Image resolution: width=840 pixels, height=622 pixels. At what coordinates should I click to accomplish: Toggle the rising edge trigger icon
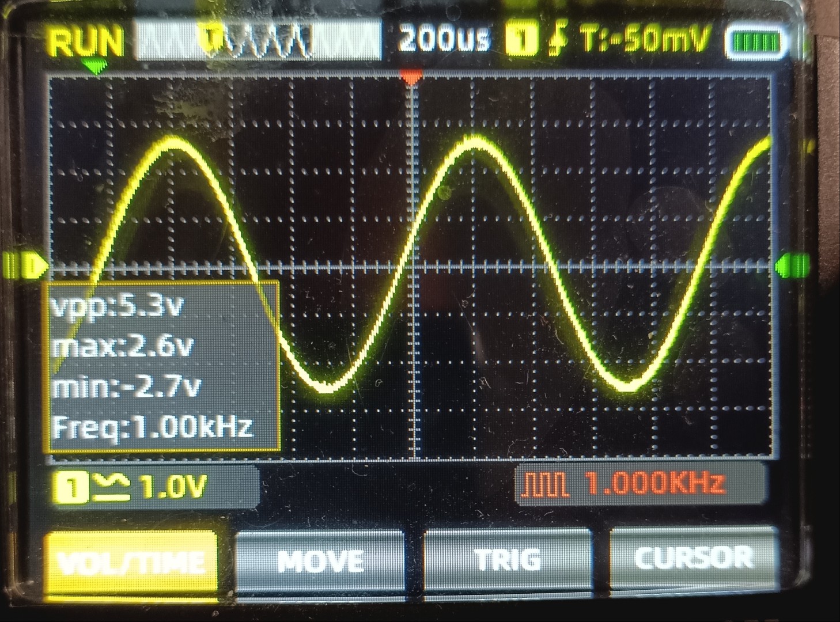tap(557, 40)
